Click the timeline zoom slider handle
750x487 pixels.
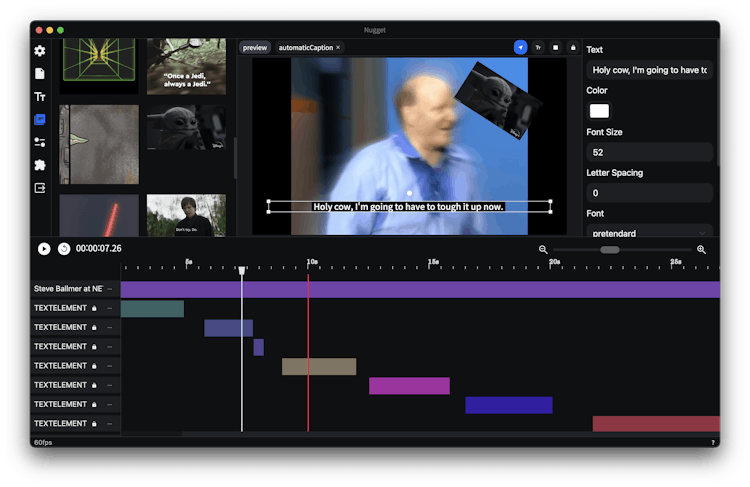[610, 250]
